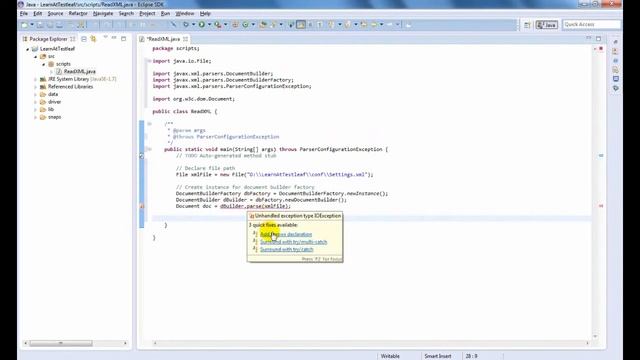Collapse the src folder node
Screen dimensions: 640x360
coord(36,57)
